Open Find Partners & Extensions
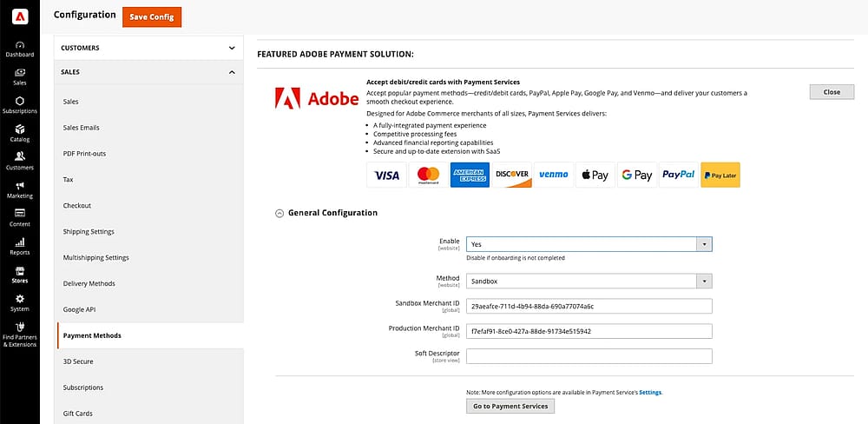 pyautogui.click(x=20, y=335)
